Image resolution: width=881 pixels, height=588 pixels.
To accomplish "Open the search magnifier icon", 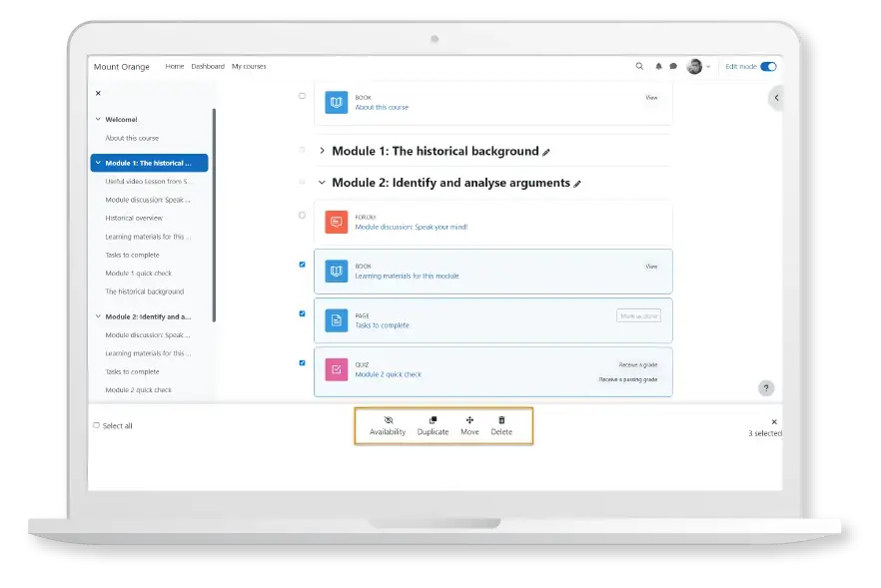I will coord(639,66).
